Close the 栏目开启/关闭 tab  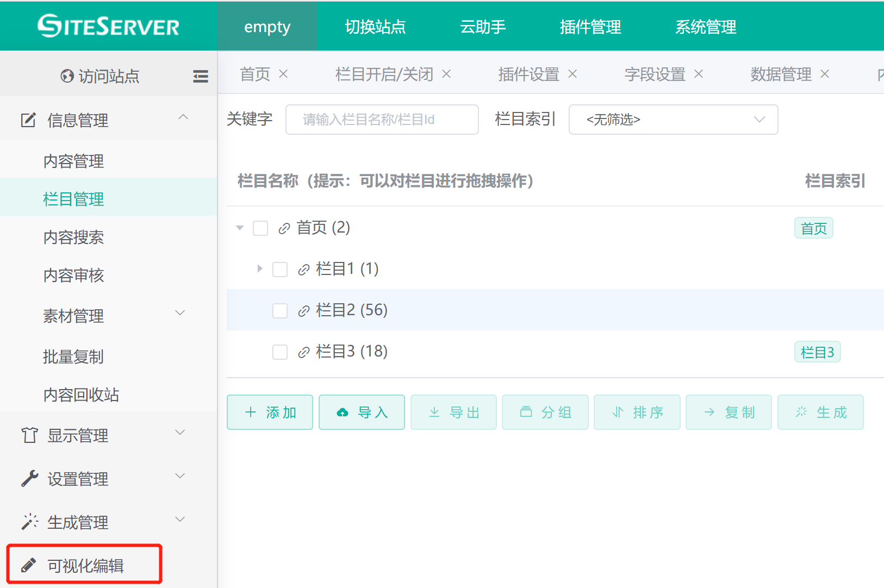point(446,74)
